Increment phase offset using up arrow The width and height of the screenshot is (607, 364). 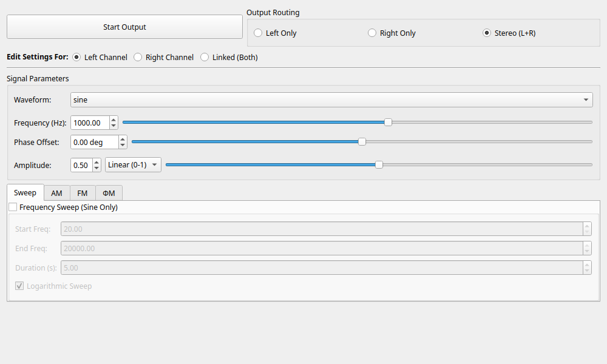(123, 139)
